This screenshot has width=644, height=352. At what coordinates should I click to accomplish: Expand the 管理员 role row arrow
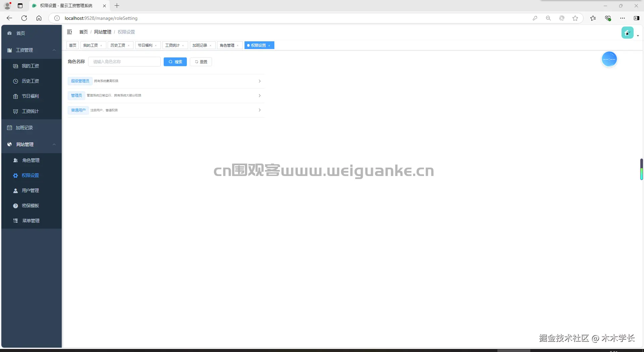click(x=260, y=96)
